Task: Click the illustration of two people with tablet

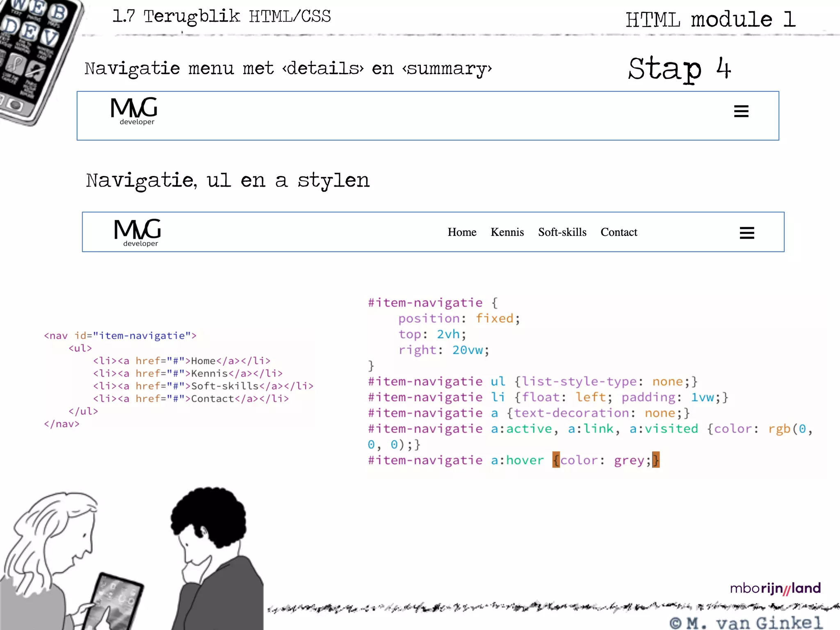Action: 132,558
